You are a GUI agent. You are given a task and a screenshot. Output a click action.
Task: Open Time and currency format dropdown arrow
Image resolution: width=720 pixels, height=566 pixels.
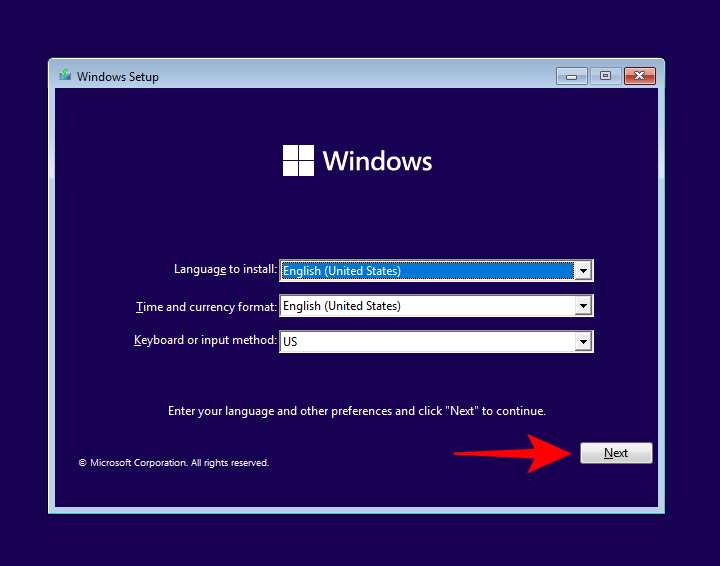(583, 306)
